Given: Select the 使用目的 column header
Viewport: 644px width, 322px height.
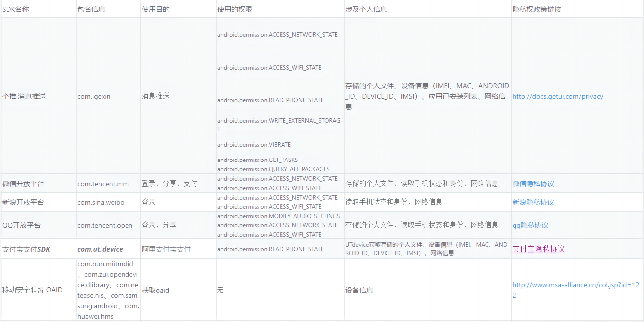Looking at the screenshot, I should tap(156, 9).
